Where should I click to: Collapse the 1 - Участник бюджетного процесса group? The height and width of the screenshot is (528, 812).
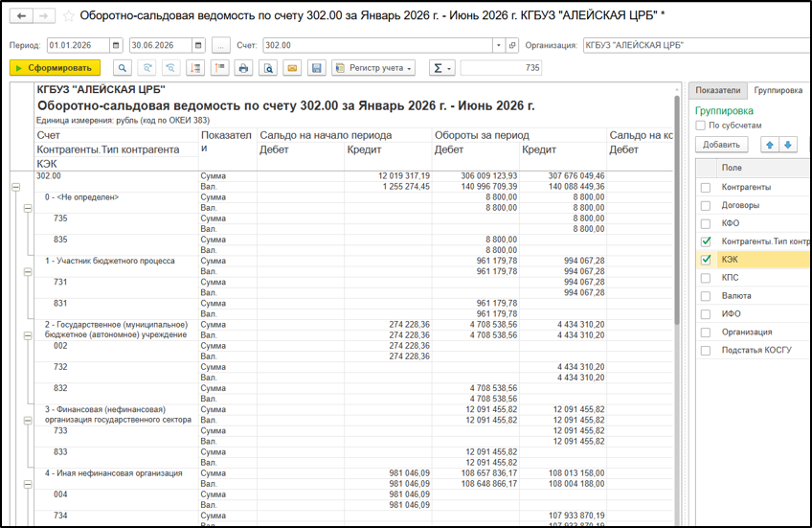pyautogui.click(x=28, y=271)
